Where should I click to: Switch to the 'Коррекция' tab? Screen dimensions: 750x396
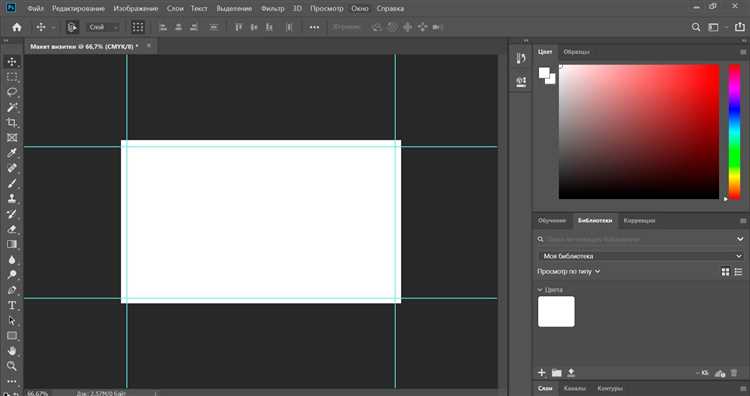[640, 220]
